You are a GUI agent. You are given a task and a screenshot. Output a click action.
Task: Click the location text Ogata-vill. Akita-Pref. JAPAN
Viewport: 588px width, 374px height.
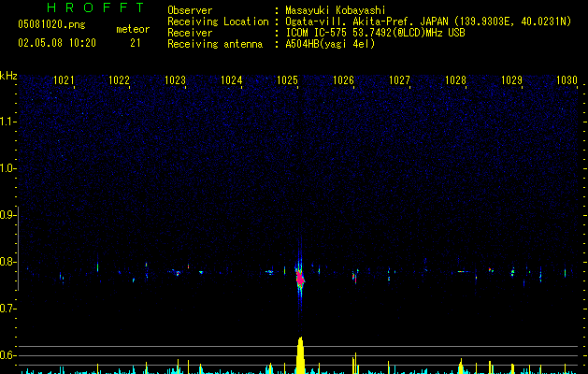tap(366, 22)
